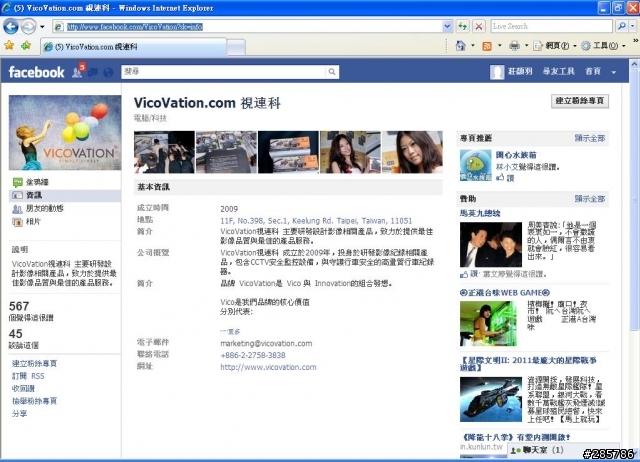Open the 星際文明II spaceship ad image

[491, 400]
